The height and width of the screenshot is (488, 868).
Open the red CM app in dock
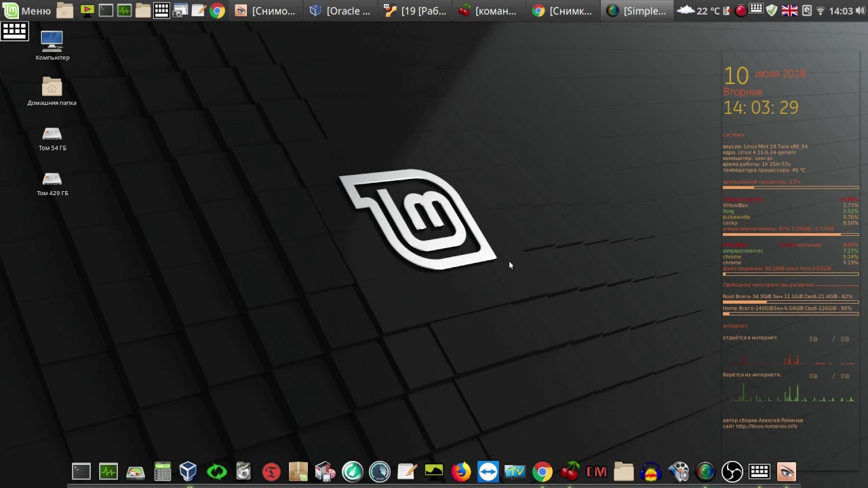597,471
